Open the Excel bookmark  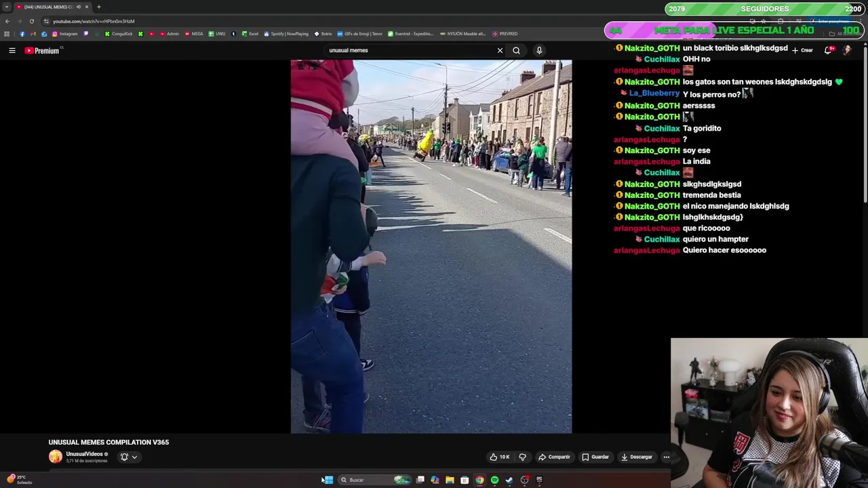click(250, 34)
